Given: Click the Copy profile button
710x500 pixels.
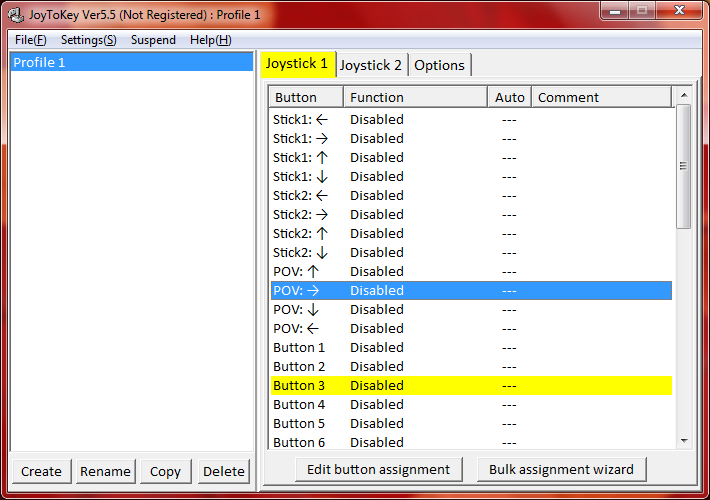Looking at the screenshot, I should click(165, 471).
